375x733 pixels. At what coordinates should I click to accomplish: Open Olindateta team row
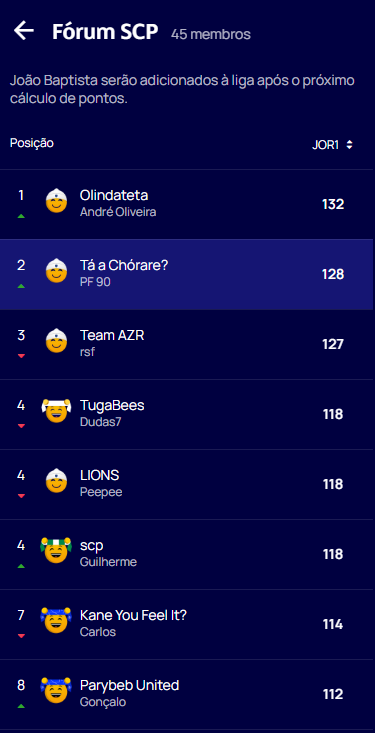coord(188,204)
